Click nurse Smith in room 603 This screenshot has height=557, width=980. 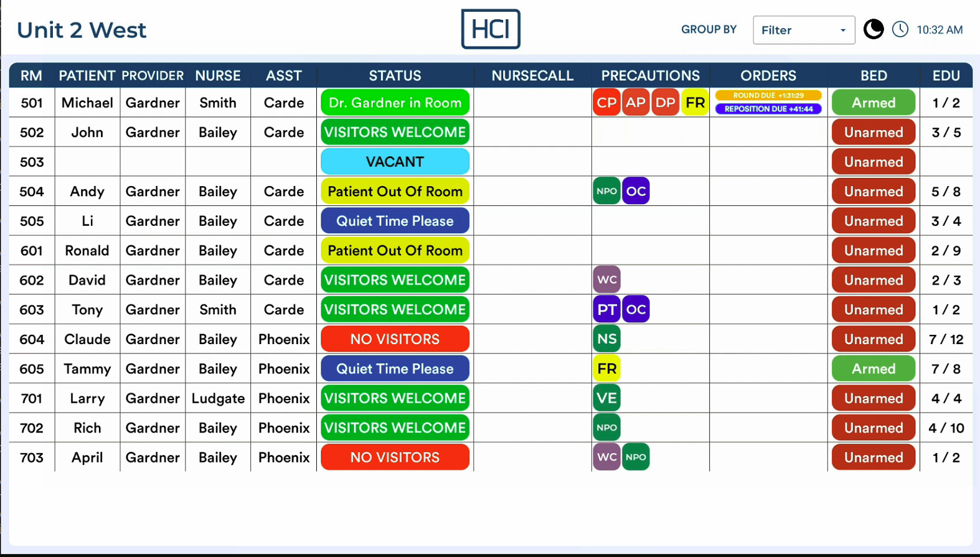(x=218, y=309)
